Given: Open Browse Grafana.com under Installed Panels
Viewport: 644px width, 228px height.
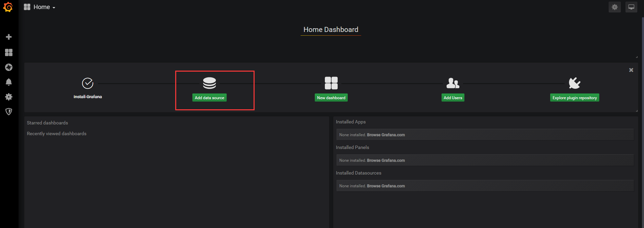Looking at the screenshot, I should (386, 160).
